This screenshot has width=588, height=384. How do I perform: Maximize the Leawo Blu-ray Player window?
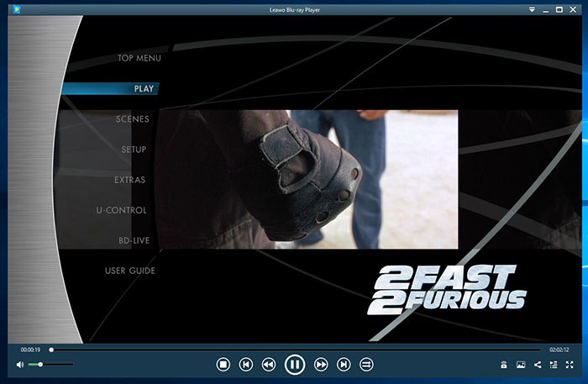[559, 10]
